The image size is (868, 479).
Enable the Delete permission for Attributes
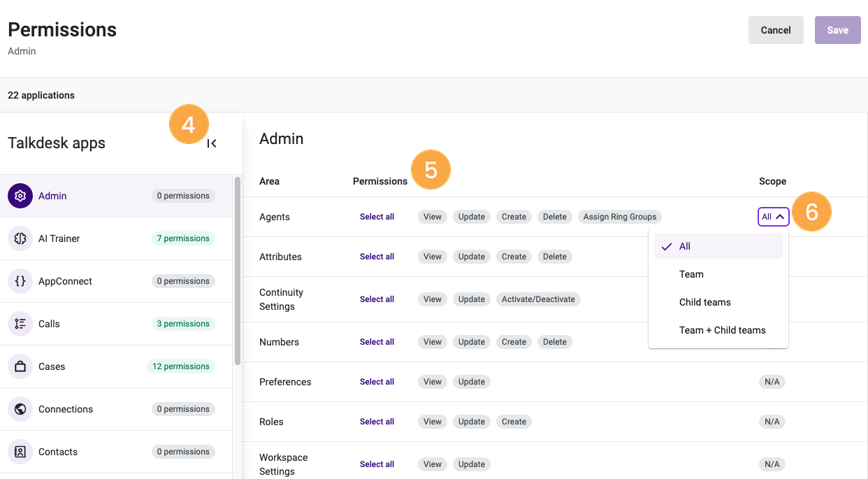click(x=554, y=257)
